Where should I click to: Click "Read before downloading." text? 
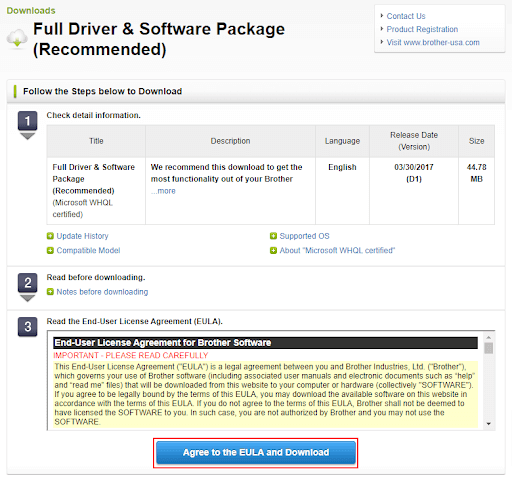click(x=96, y=277)
